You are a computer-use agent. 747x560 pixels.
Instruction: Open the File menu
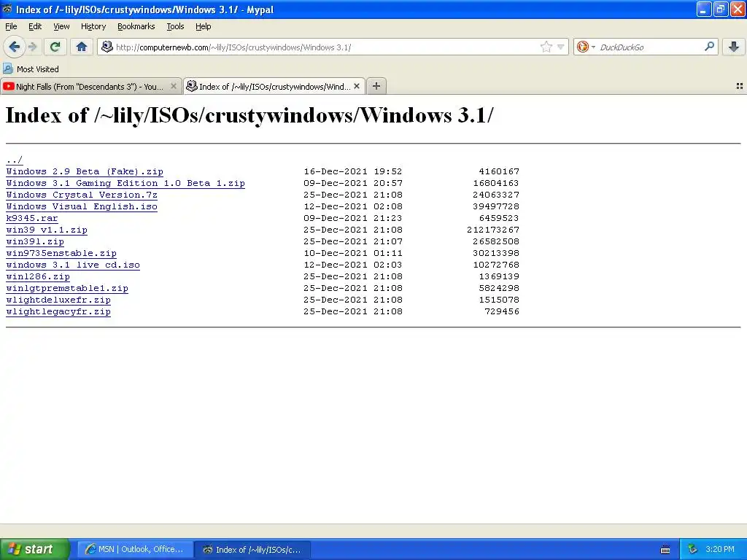tap(11, 26)
